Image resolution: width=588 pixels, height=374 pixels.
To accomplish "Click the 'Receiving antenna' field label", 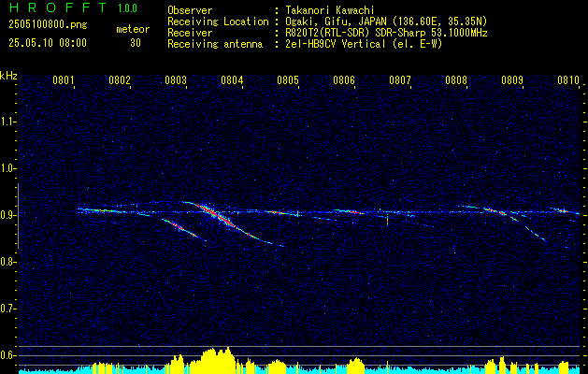I will 215,44.
